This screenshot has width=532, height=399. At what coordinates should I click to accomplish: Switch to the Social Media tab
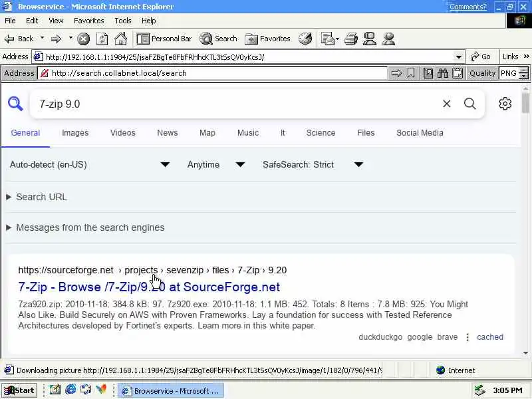click(420, 132)
